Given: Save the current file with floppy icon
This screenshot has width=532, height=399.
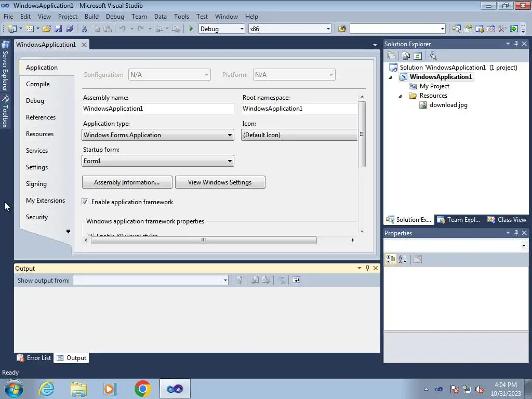Looking at the screenshot, I should click(58, 29).
